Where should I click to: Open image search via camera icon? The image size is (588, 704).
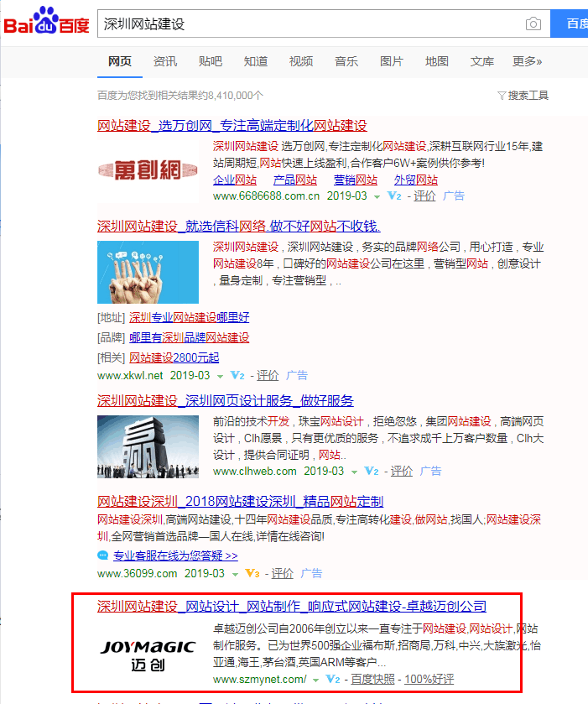pos(533,23)
